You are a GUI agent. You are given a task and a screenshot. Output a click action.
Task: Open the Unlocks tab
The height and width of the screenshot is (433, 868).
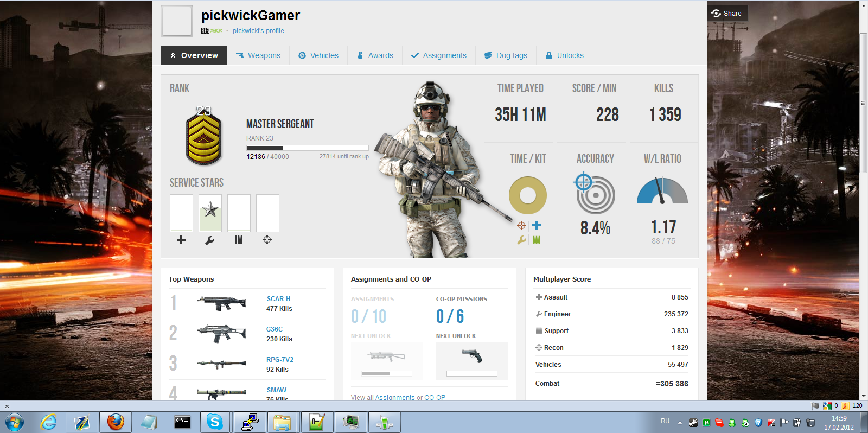pyautogui.click(x=565, y=55)
